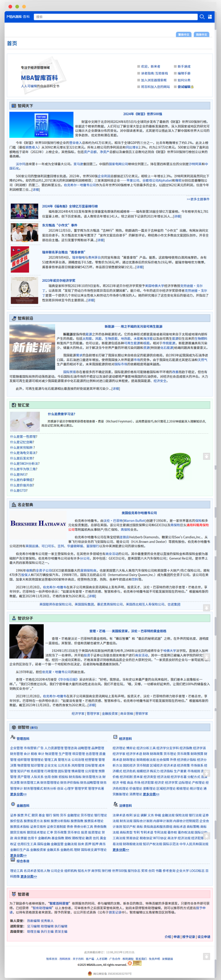
Task: Open the 福布斯 billionaires news thumbnail
Action: [25, 211]
